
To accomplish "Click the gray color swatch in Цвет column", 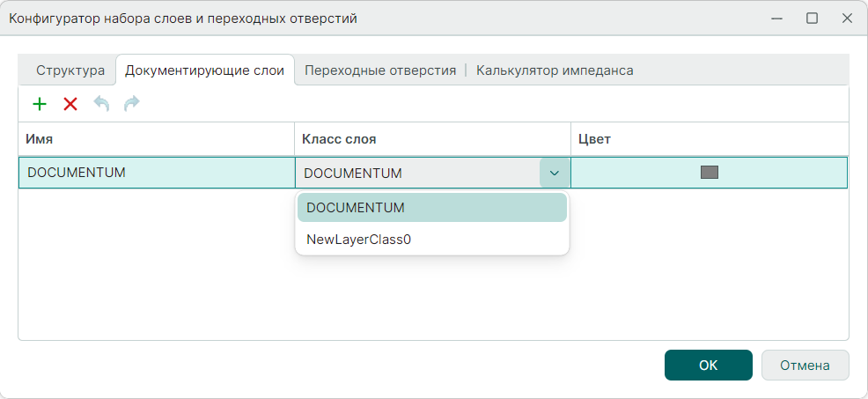I will coord(710,173).
